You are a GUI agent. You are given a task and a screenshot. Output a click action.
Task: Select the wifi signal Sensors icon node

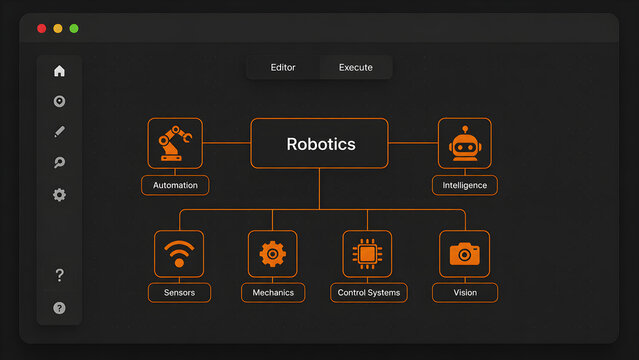tap(179, 254)
